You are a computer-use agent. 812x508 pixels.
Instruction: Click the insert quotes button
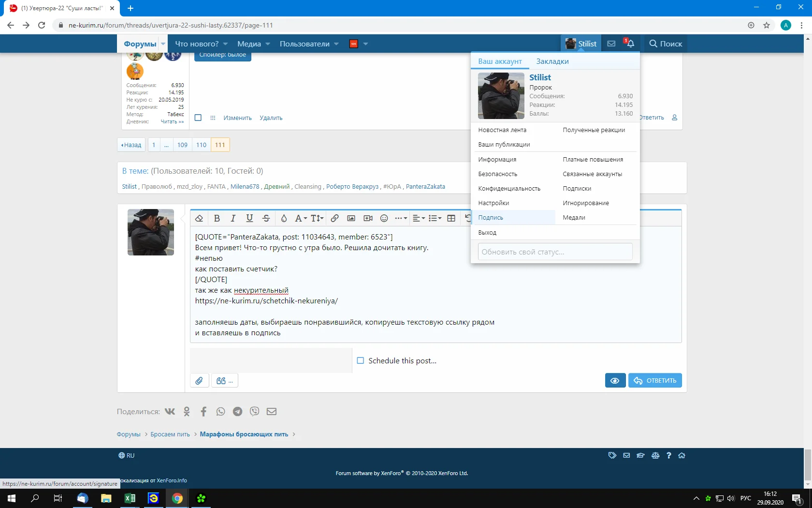225,381
